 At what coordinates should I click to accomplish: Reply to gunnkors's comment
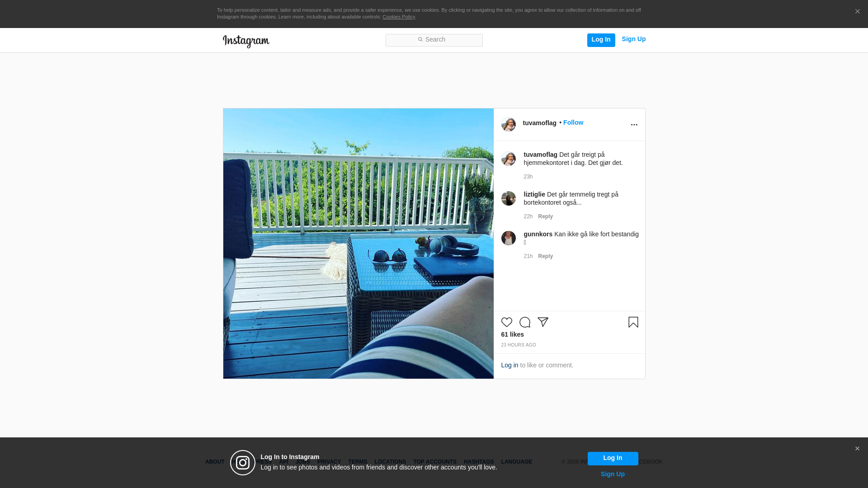(545, 256)
